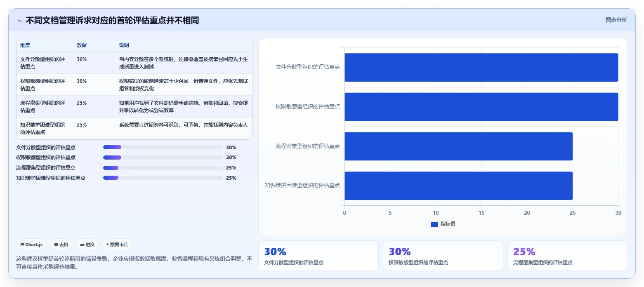644x287 pixels.
Task: Click the 指标值 legend label
Action: (x=448, y=224)
